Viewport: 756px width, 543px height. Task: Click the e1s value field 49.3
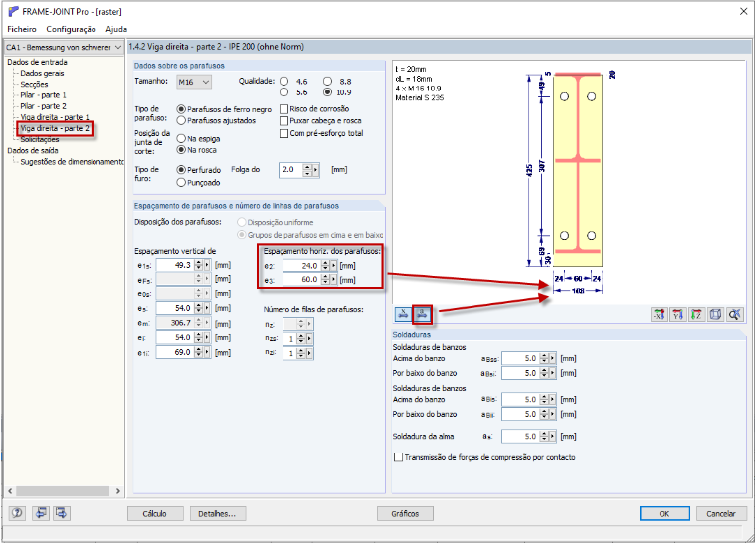(174, 265)
